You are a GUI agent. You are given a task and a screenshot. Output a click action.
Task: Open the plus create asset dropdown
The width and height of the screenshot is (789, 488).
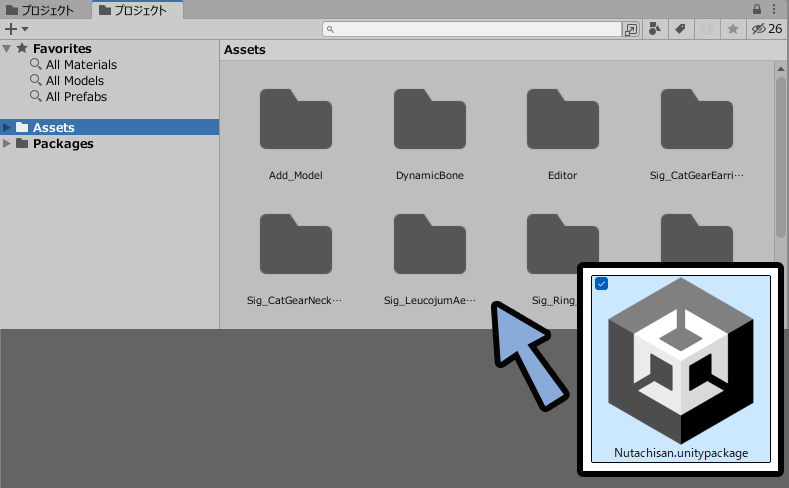click(16, 29)
